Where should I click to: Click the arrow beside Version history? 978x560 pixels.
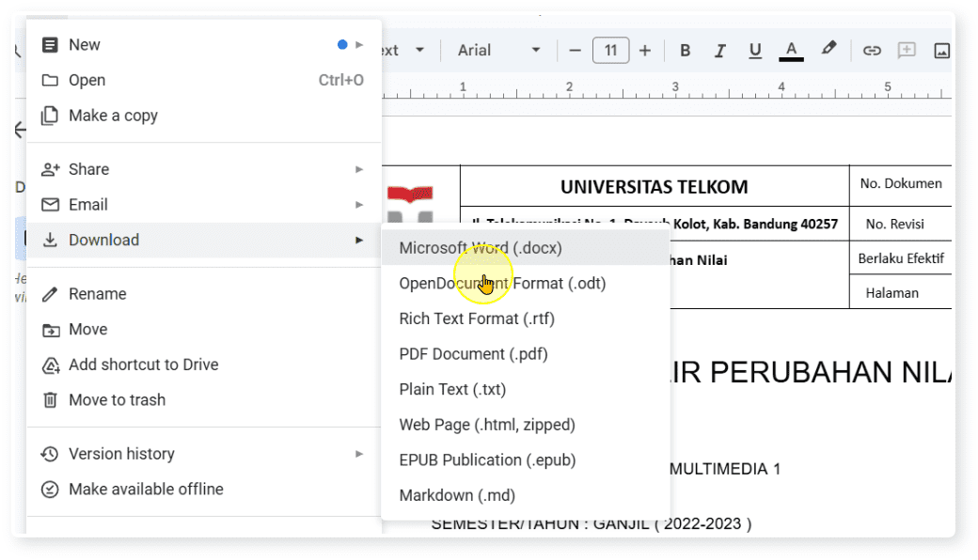[x=359, y=454]
